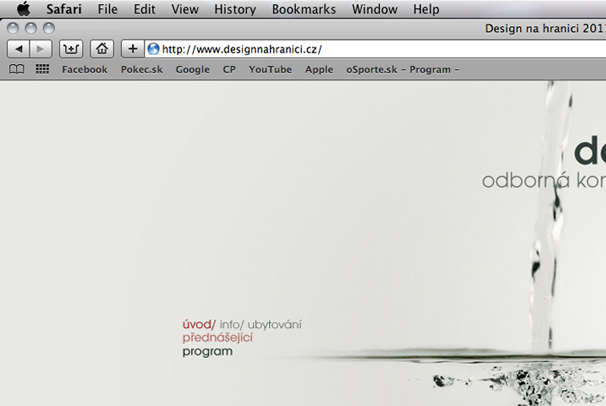Open the ubytování page link
Image resolution: width=606 pixels, height=406 pixels.
275,324
